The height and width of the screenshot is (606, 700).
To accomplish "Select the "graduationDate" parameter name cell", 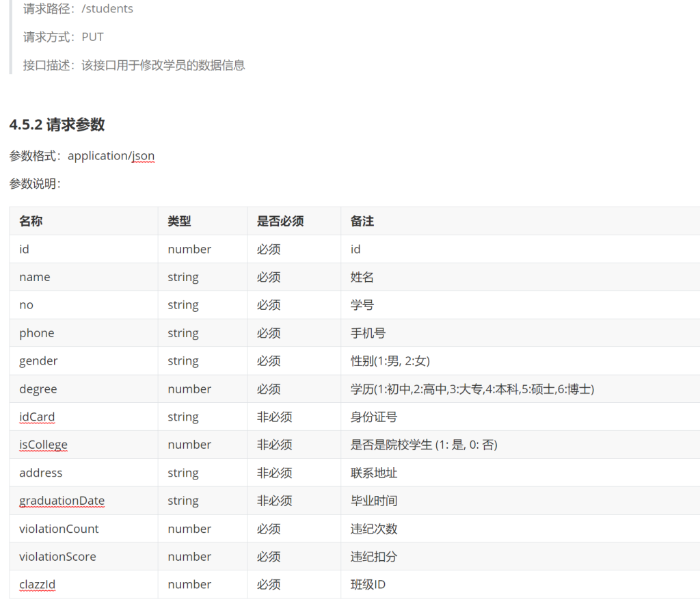I will [x=62, y=501].
